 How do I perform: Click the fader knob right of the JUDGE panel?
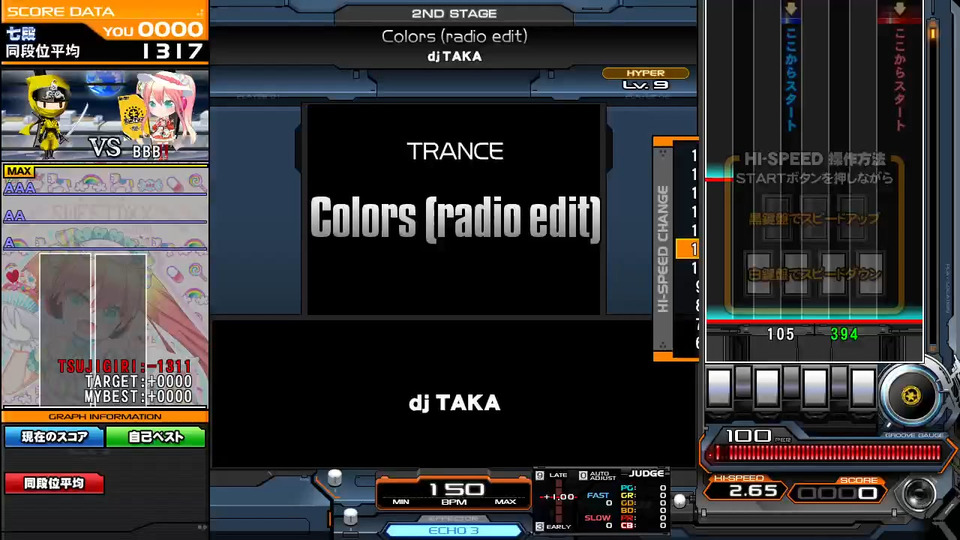tap(680, 501)
